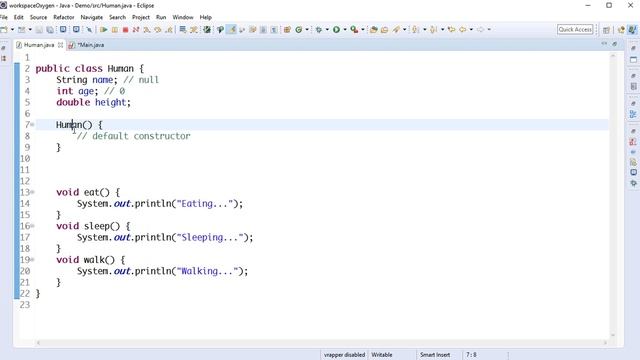This screenshot has width=640, height=360.
Task: Click the Writable status bar entry
Action: pyautogui.click(x=382, y=355)
